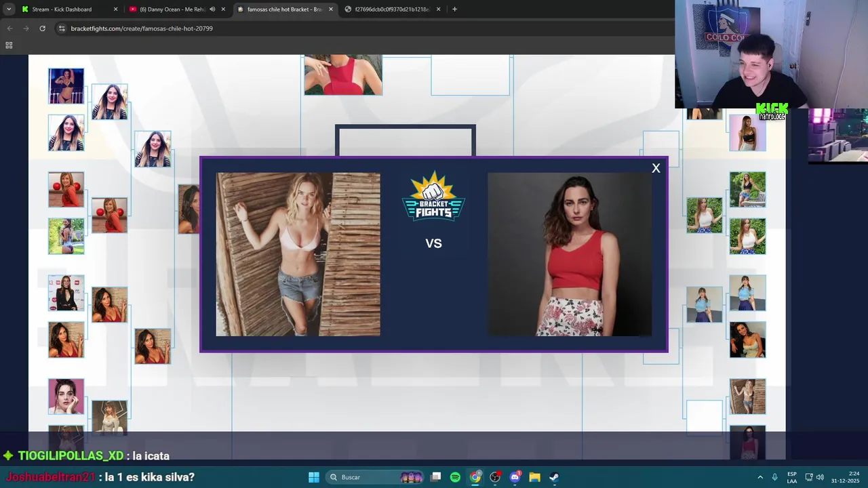This screenshot has width=868, height=488.
Task: Select right-side woman in blue shorts outdoors
Action: [x=747, y=189]
